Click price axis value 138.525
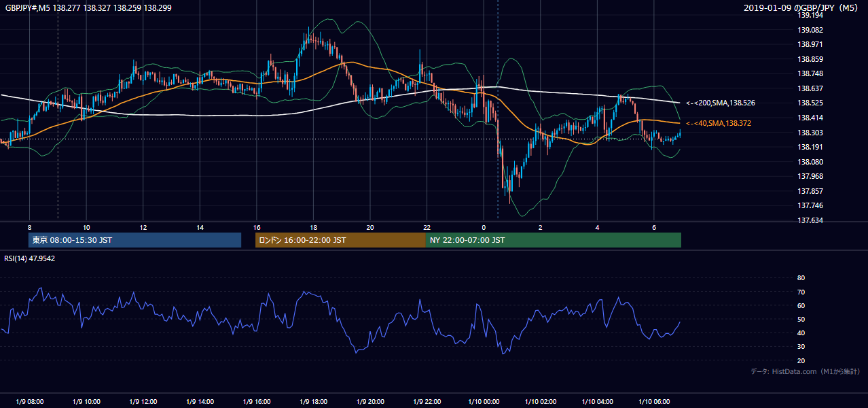This screenshot has height=408, width=868. 810,103
